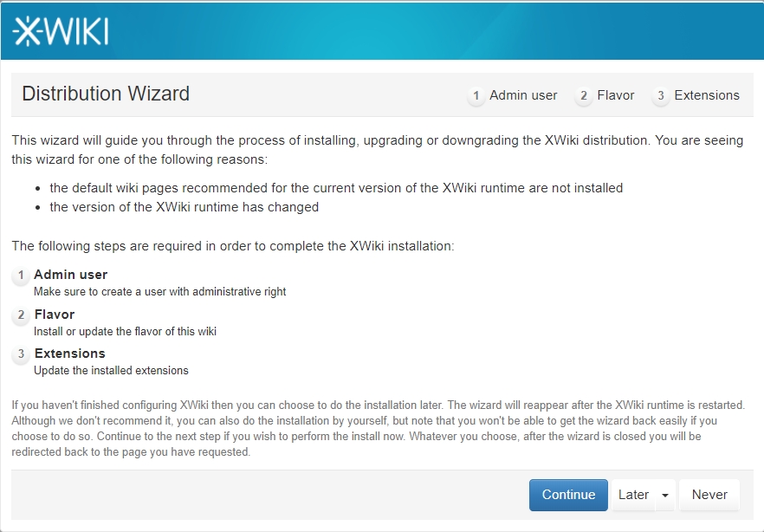Screen dimensions: 764x532
Task: Go to Extensions step in header
Action: pyautogui.click(x=707, y=95)
